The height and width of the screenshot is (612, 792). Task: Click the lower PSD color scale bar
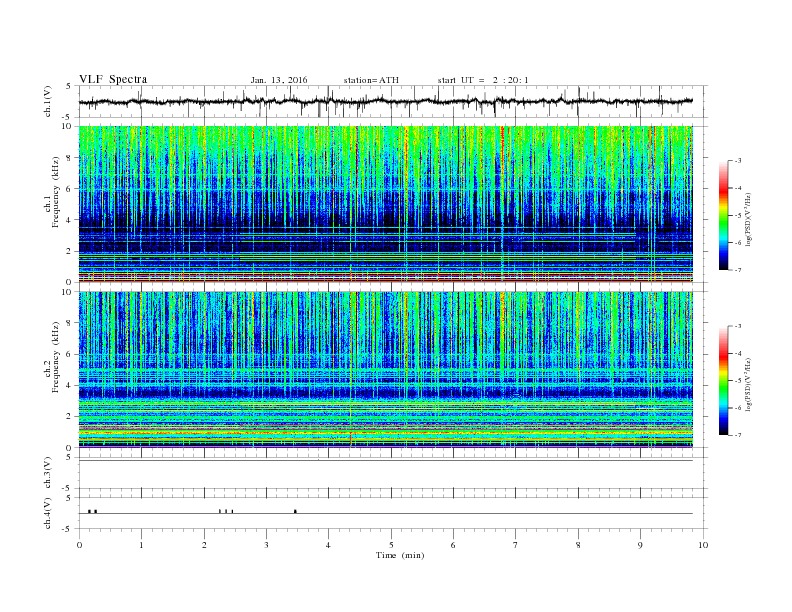coord(724,381)
